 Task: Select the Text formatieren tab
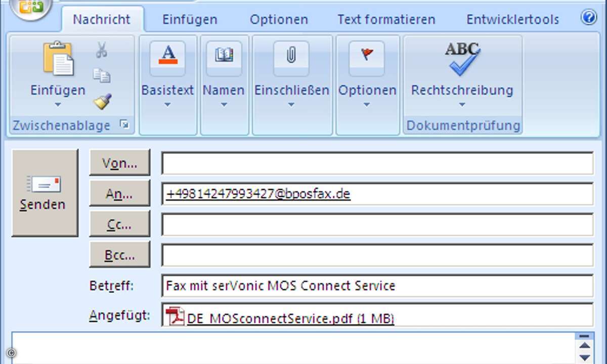pyautogui.click(x=386, y=20)
